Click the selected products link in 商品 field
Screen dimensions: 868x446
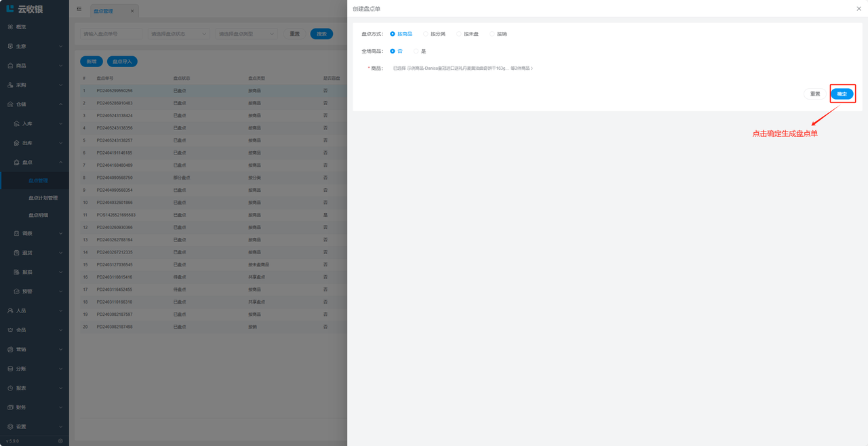pyautogui.click(x=462, y=68)
